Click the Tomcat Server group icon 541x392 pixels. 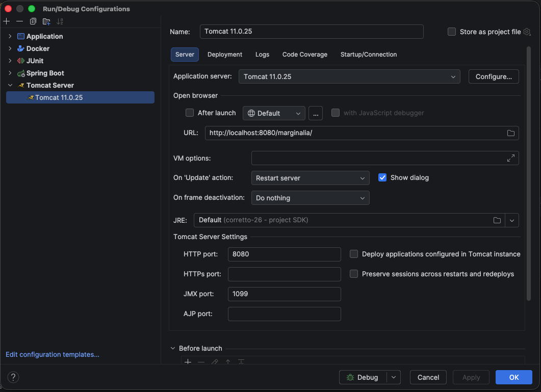coord(21,85)
